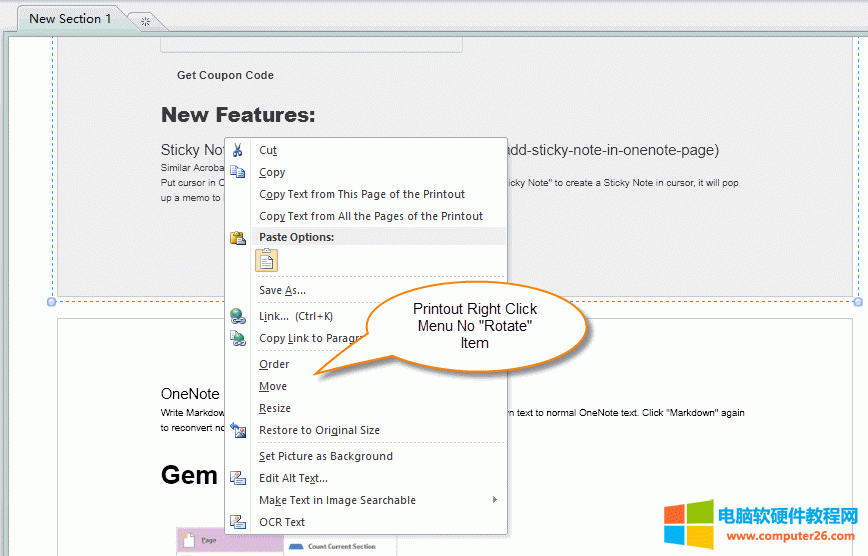Choose Resize in the context menu
868x556 pixels.
pyautogui.click(x=275, y=408)
